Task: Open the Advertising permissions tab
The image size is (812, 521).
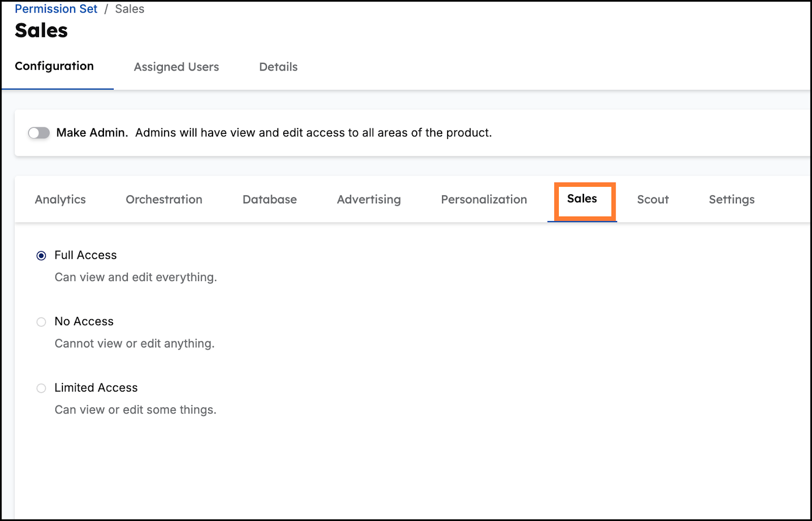Action: (369, 199)
